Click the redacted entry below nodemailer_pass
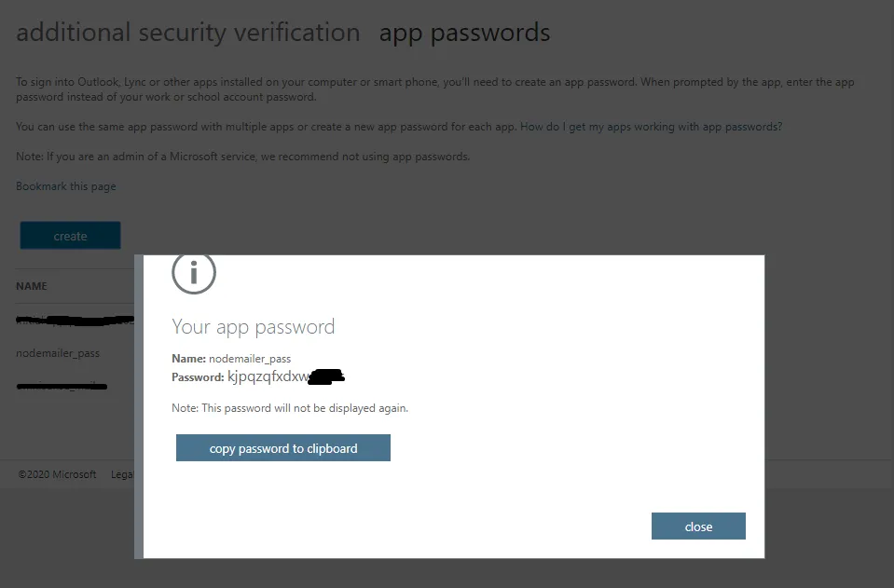The width and height of the screenshot is (894, 588). 62,385
